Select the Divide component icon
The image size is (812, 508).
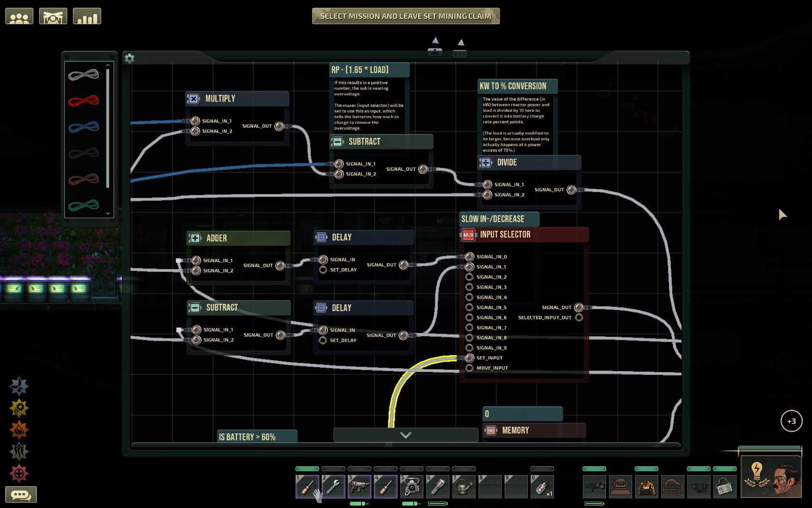486,163
